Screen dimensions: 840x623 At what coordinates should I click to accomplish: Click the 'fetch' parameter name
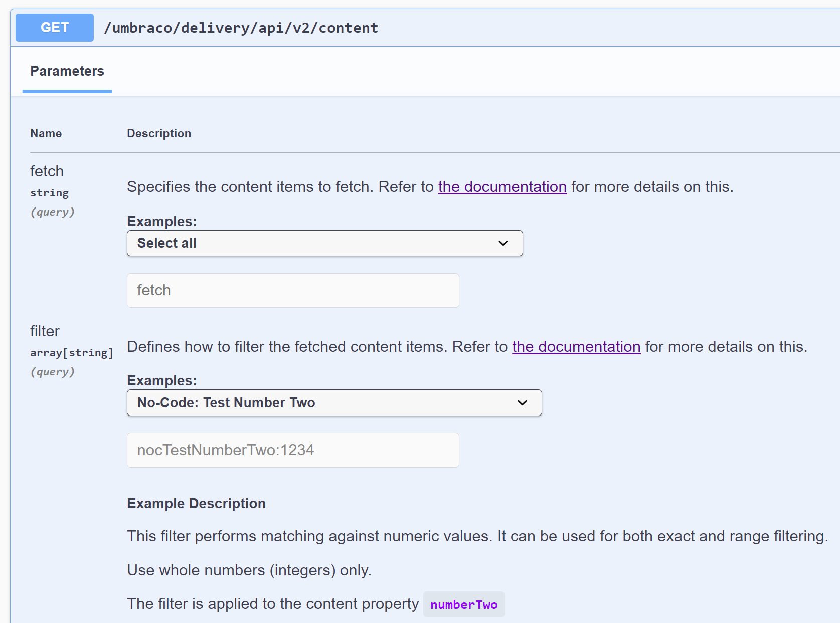[47, 171]
